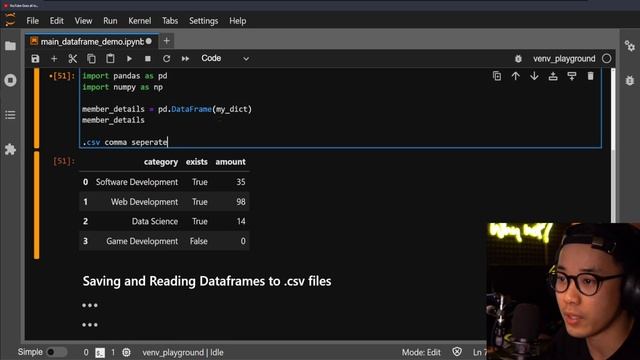Screen dimensions: 640x360
Task: Click the JupyterLab logo icon
Action: 10,20
